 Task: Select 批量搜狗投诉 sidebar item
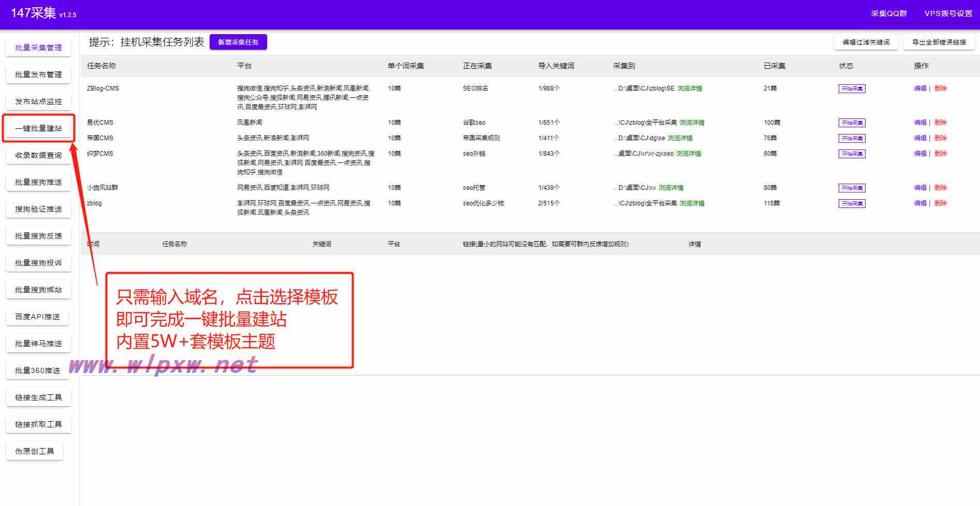pyautogui.click(x=38, y=263)
